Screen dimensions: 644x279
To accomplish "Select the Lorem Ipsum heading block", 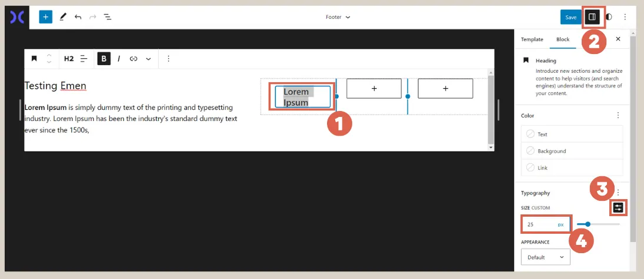I will pyautogui.click(x=303, y=97).
